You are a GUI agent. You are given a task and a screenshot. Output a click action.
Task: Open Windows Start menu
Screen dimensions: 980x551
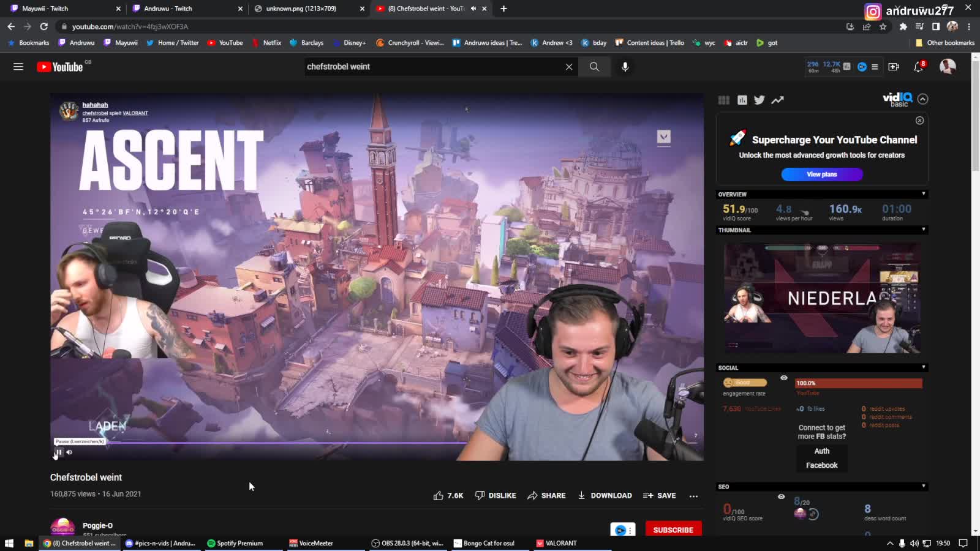click(9, 543)
